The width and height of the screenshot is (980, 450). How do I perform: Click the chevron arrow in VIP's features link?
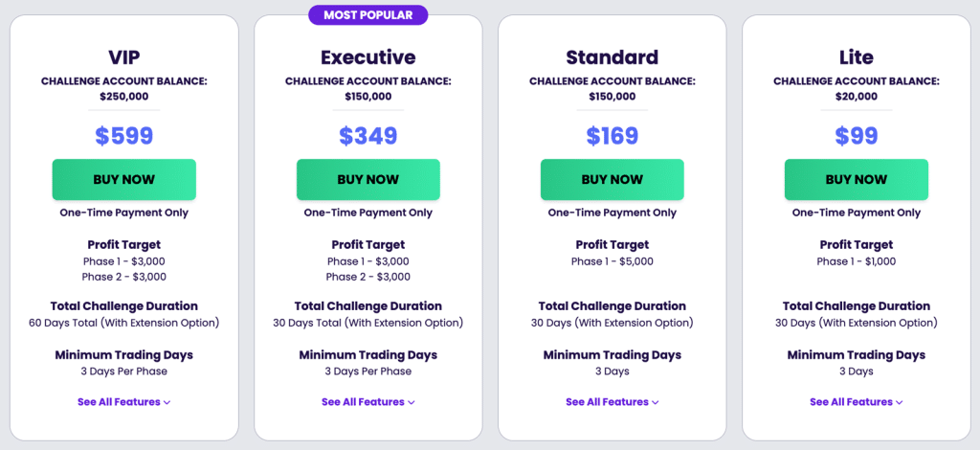tap(167, 403)
